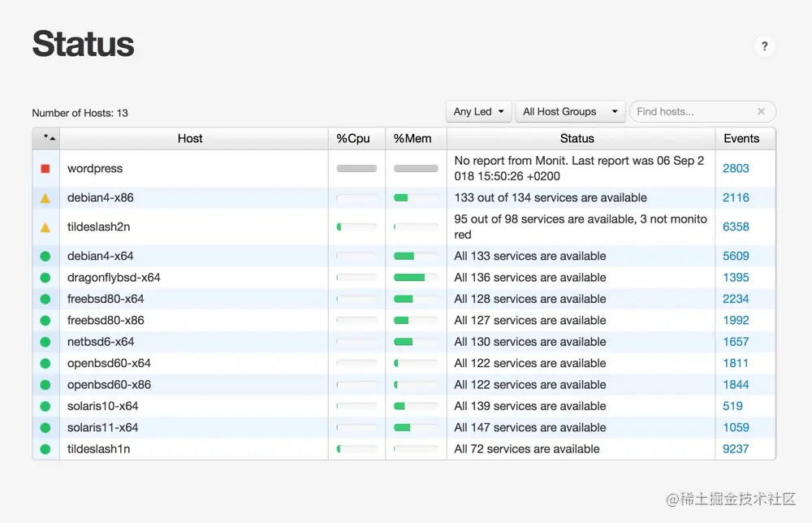This screenshot has width=812, height=523.
Task: Select the freebsd80-x86 host name
Action: pyautogui.click(x=106, y=321)
